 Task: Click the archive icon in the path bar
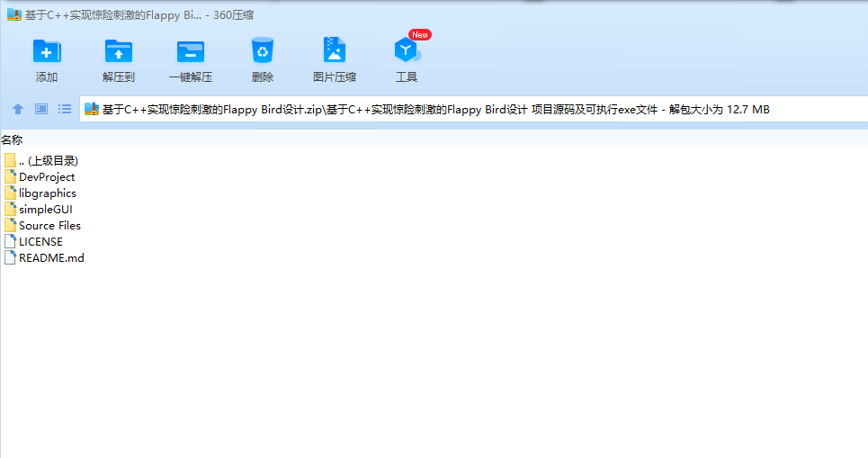[x=92, y=109]
